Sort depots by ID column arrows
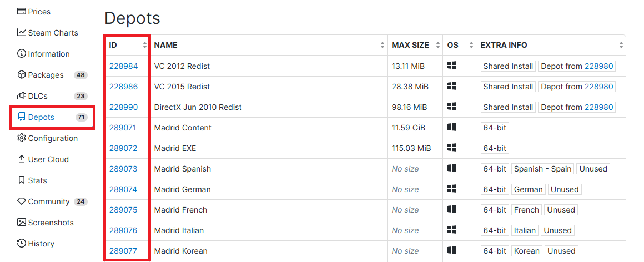Viewport: 644px width, 262px height. pyautogui.click(x=145, y=45)
